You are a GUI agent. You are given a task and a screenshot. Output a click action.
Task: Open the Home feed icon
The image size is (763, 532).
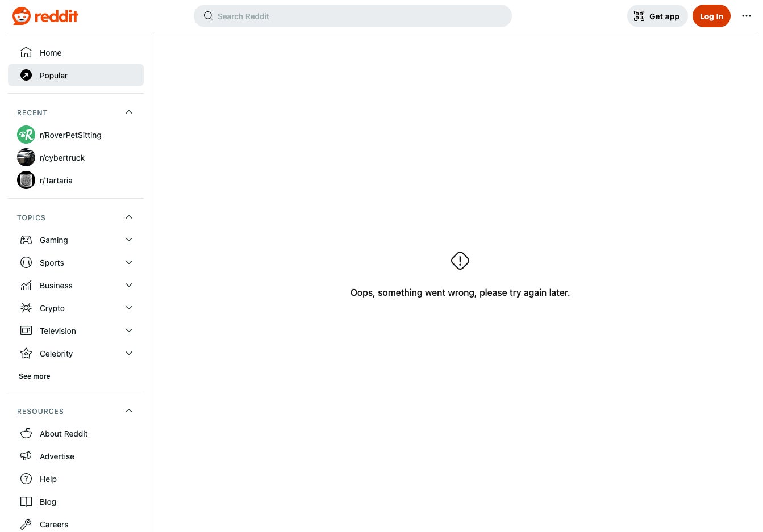tap(26, 52)
